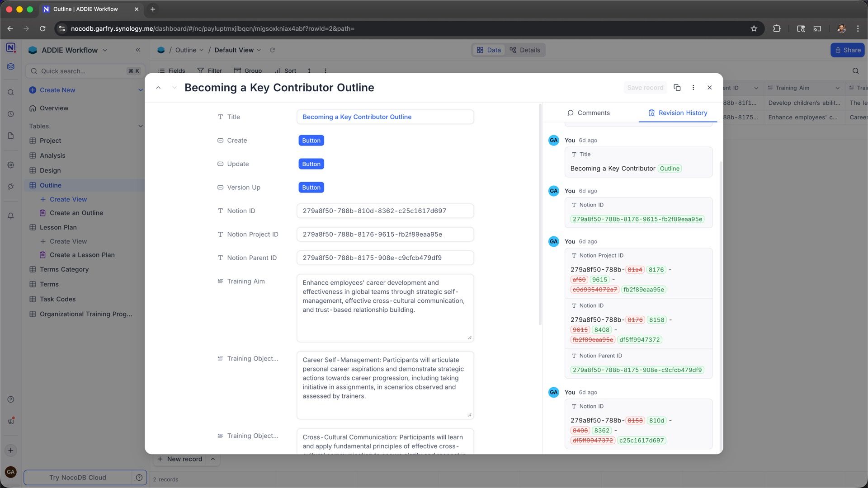This screenshot has height=488, width=868.
Task: Expand the New record options arrow
Action: 212,459
